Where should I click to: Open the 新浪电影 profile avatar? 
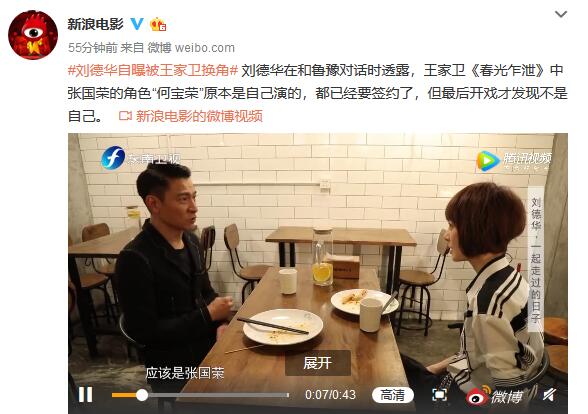coord(33,34)
